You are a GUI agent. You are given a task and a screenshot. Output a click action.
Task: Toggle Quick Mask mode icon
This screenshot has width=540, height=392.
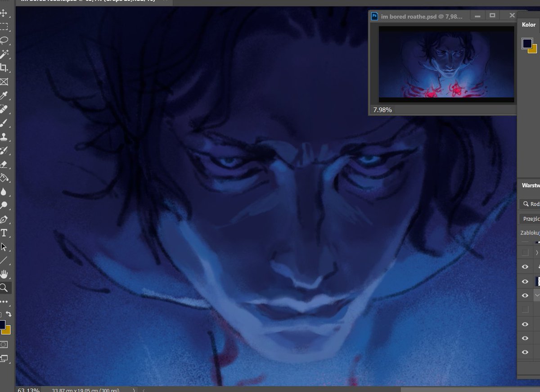point(4,344)
